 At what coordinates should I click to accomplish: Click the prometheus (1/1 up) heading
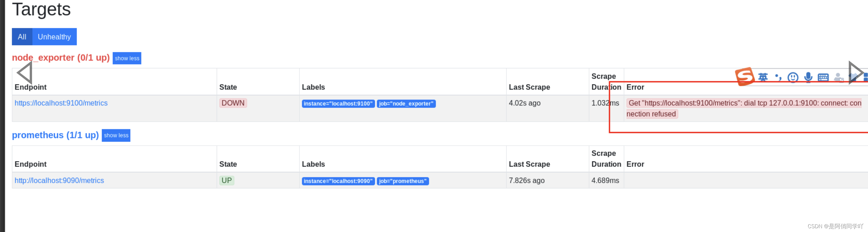click(x=55, y=135)
